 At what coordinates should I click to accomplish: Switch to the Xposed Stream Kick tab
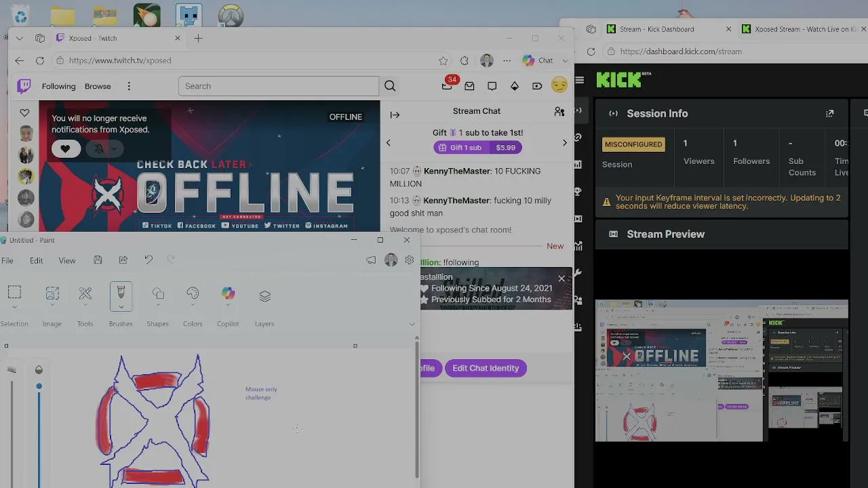[803, 29]
